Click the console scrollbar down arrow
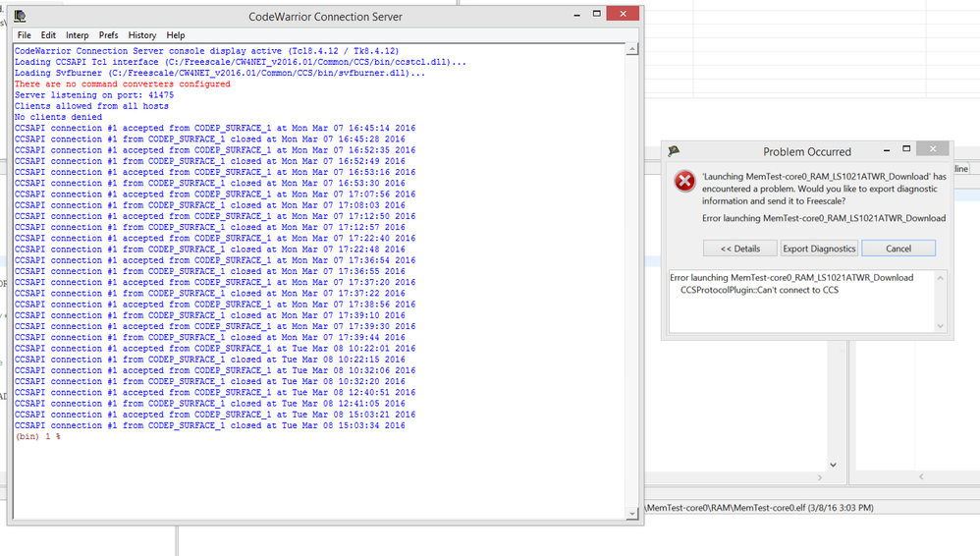 [x=631, y=514]
